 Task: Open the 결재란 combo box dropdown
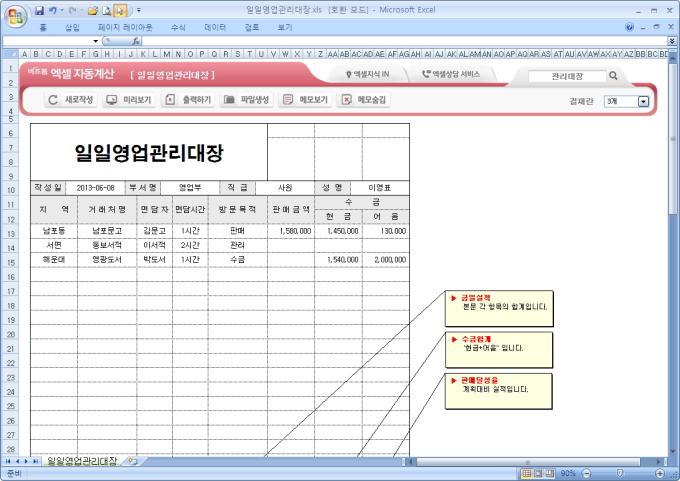644,101
